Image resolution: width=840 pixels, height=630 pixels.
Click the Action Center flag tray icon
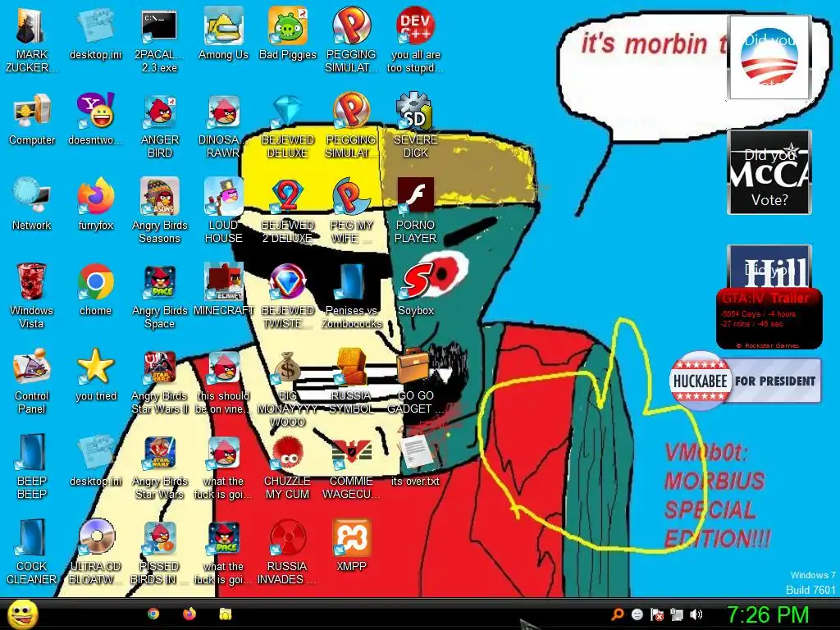(x=657, y=614)
